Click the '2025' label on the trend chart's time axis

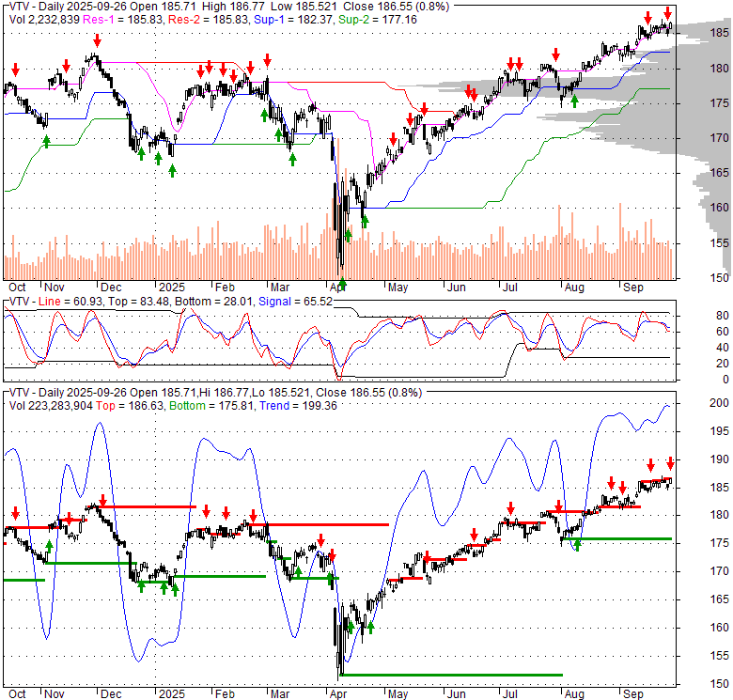tap(172, 694)
